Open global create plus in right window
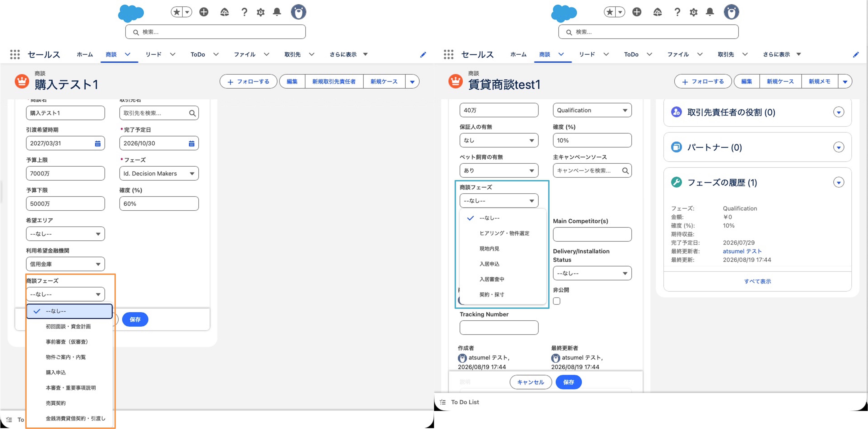 pos(637,12)
